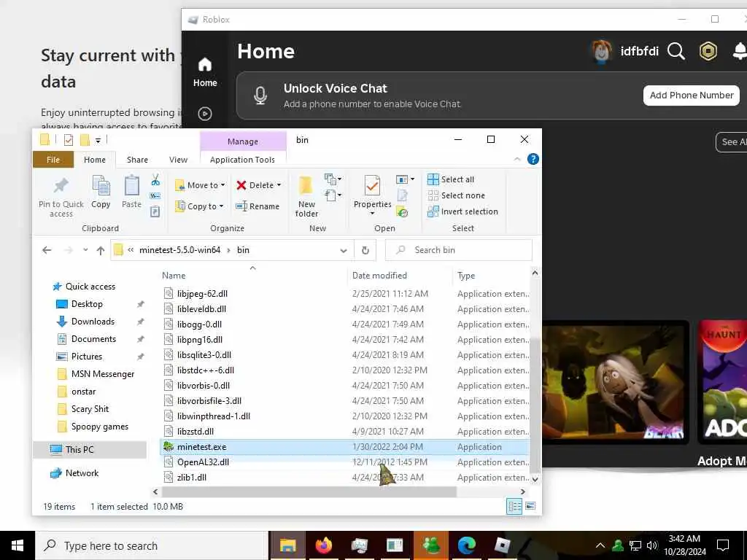Open the New item dropdown
Screen dimensions: 747x560
click(333, 179)
